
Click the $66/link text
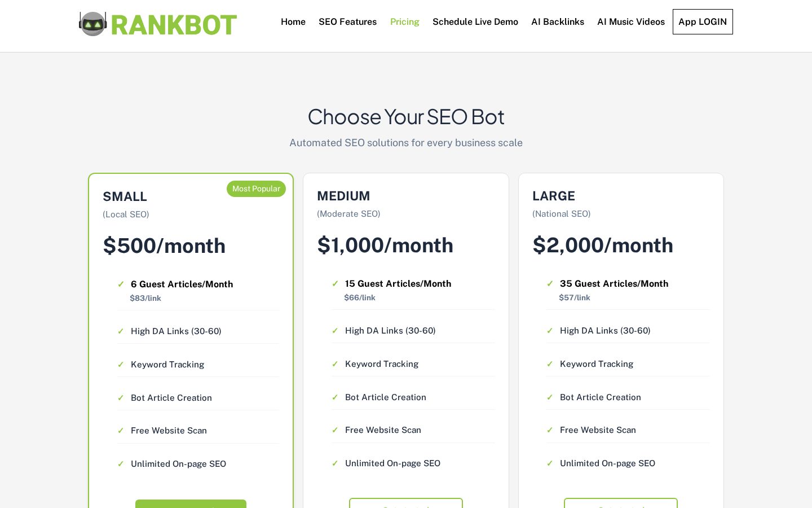pos(360,297)
